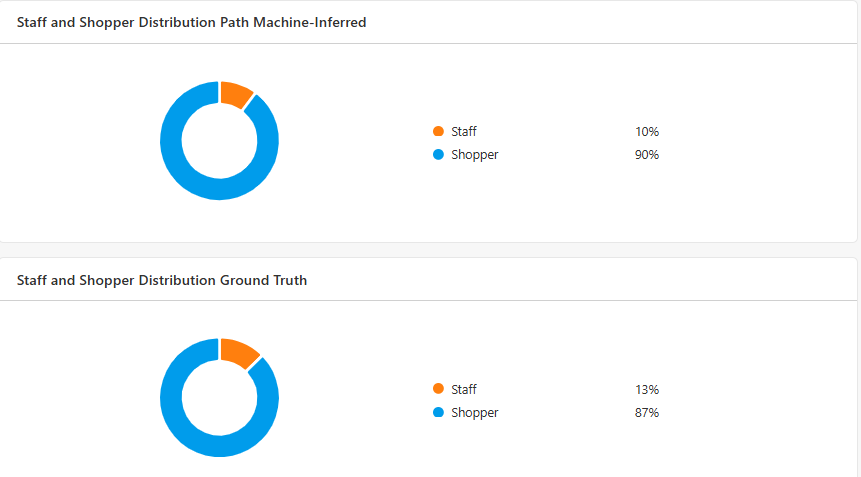The height and width of the screenshot is (477, 861).
Task: Click the Distribution Ground Truth panel title
Action: (x=162, y=280)
